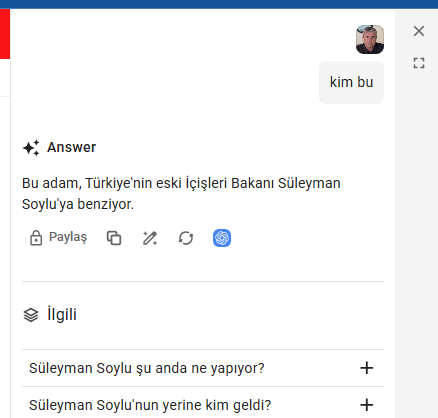This screenshot has width=438, height=418.
Task: Expand plus for 'şu anda ne yapıyor?'
Action: coord(367,368)
